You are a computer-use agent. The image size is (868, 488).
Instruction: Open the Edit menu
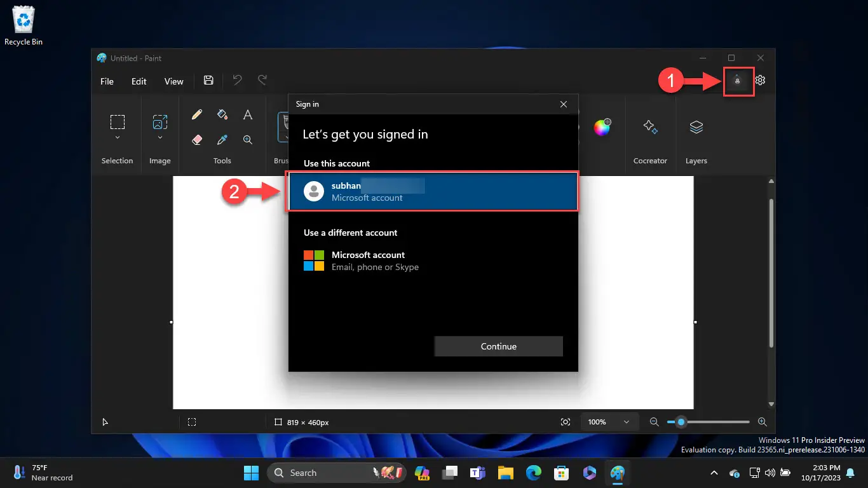coord(139,81)
